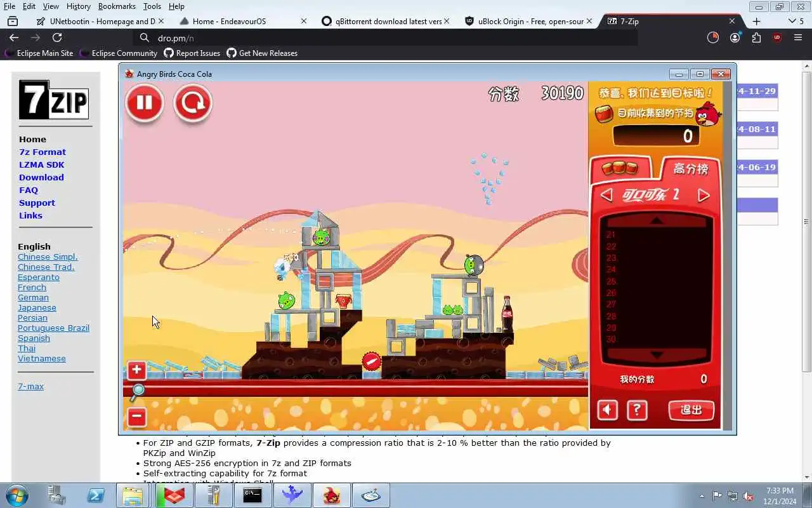Open the Tools menu
The height and width of the screenshot is (508, 812).
click(152, 6)
